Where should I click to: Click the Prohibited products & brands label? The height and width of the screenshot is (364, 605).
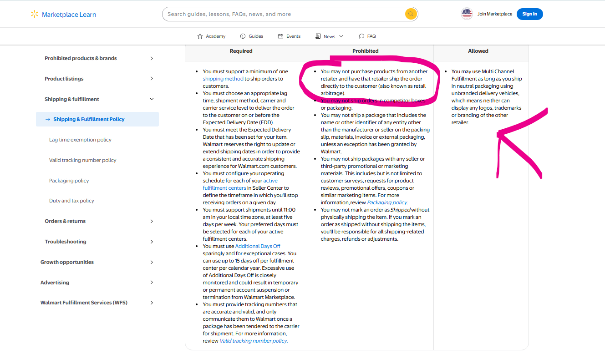(81, 58)
